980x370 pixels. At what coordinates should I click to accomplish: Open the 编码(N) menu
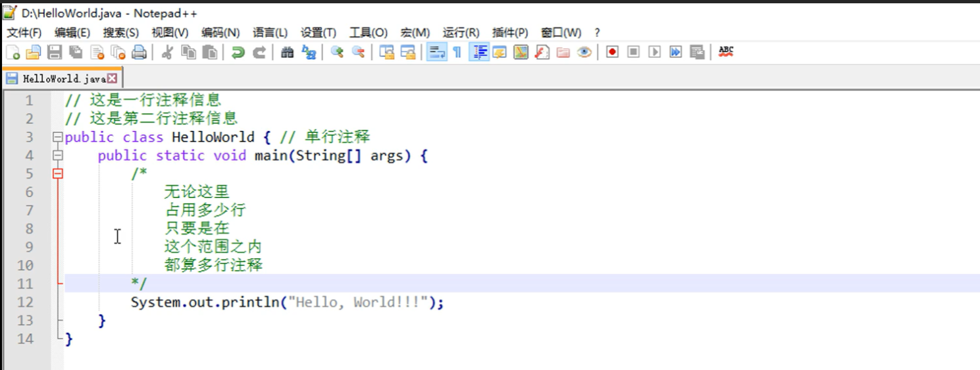[220, 32]
